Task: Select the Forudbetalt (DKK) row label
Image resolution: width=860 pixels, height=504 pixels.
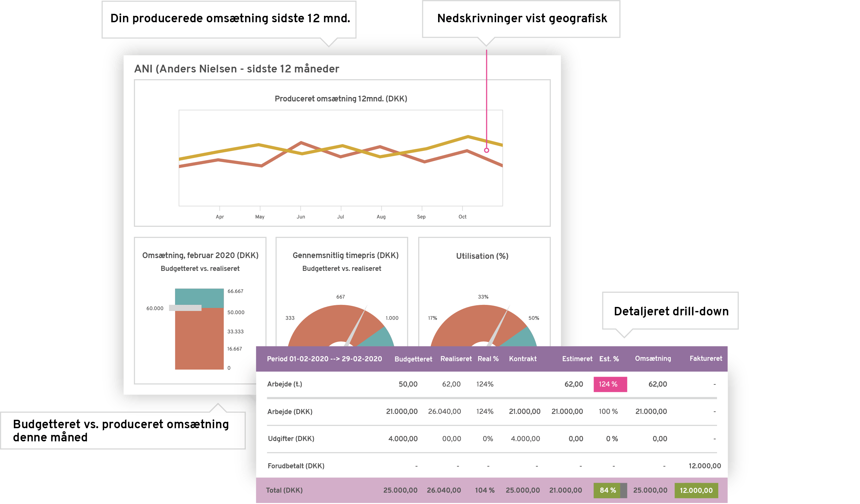Action: 295,466
